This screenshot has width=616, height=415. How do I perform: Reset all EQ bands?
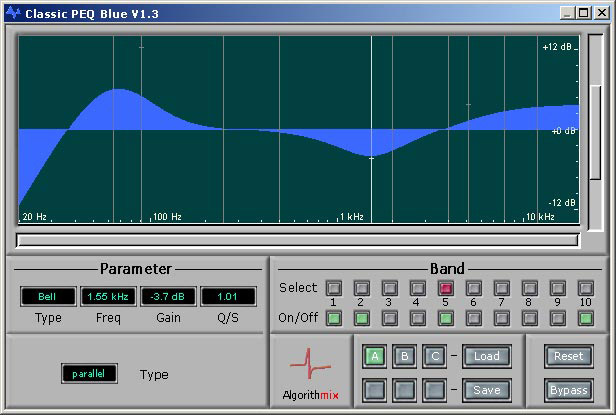pos(568,356)
